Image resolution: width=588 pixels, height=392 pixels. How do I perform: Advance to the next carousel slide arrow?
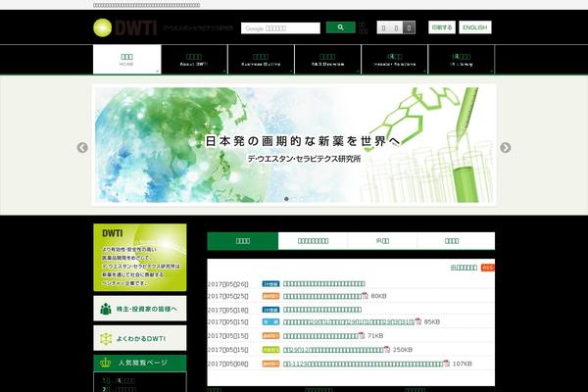click(x=506, y=148)
